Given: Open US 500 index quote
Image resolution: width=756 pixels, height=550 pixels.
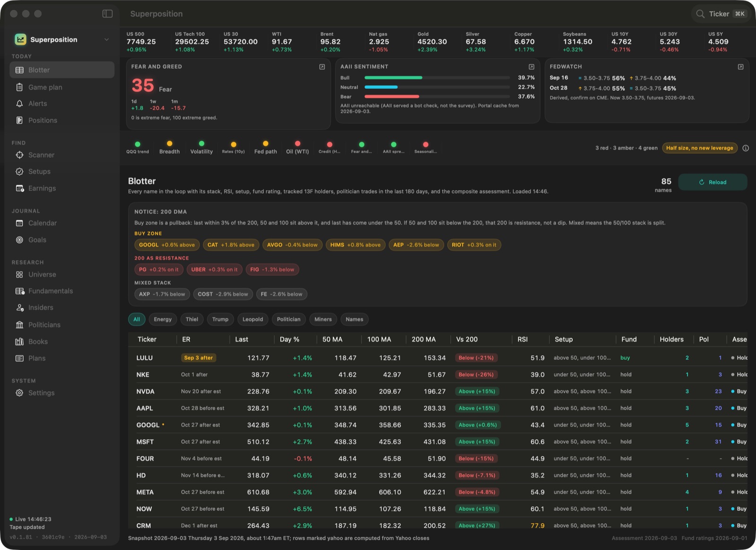Looking at the screenshot, I should pos(141,42).
